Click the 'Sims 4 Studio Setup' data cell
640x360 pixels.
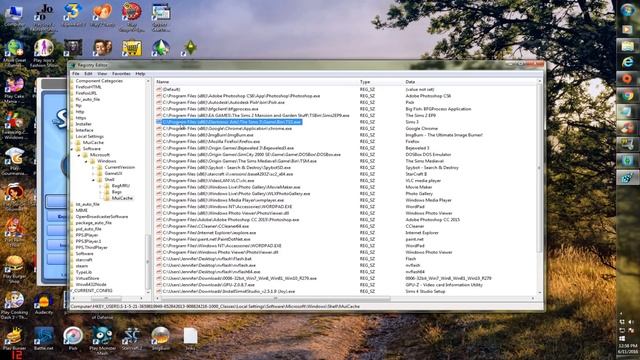pos(425,291)
